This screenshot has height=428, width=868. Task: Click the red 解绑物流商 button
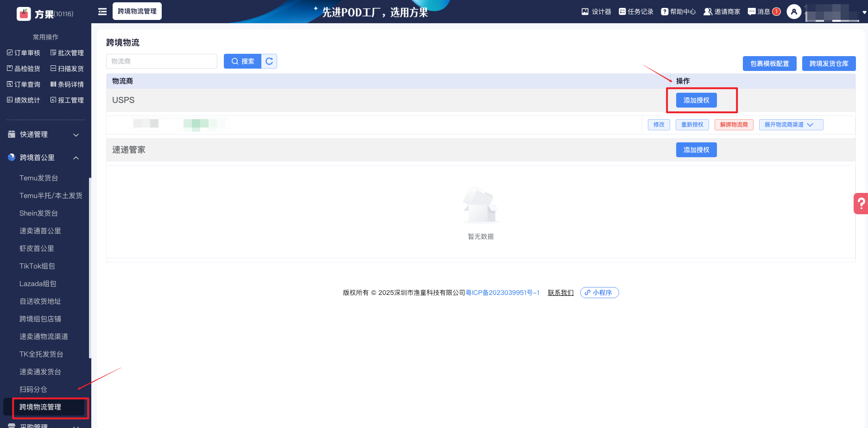click(734, 125)
